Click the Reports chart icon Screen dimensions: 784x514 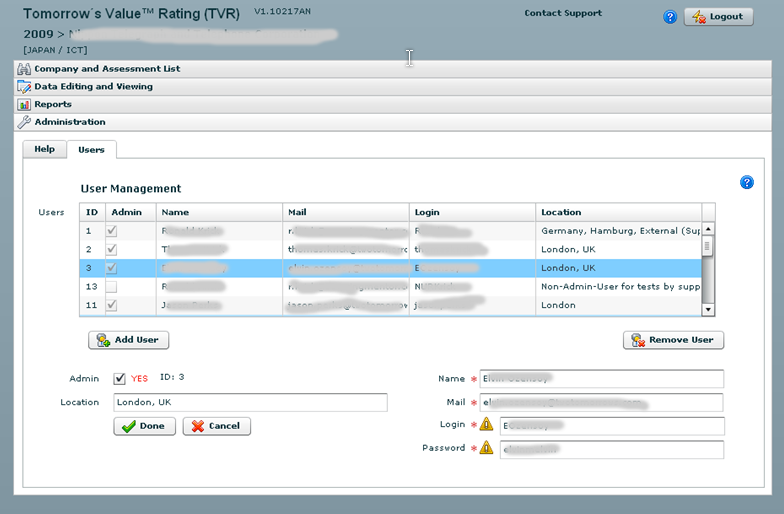coord(24,104)
